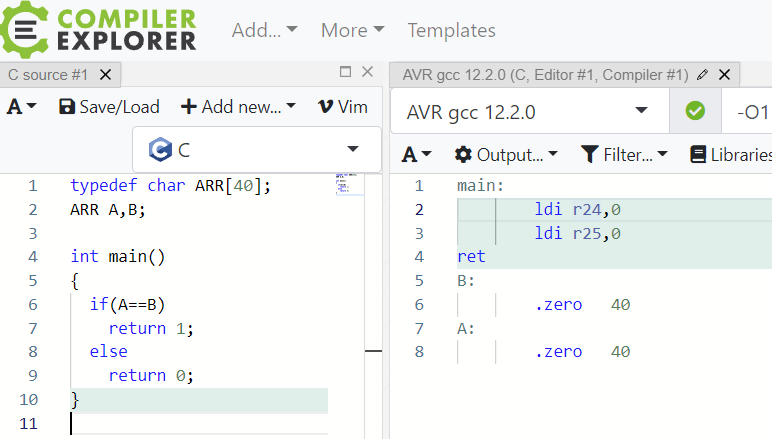Screen dimensions: 772x439
Task: Open the Filter... funnel menu
Action: coord(624,155)
